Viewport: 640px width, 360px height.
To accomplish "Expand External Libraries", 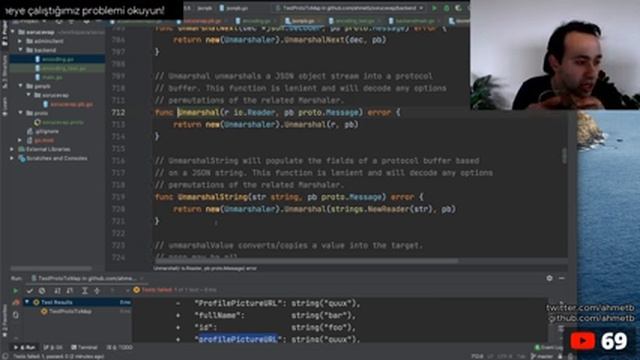I will (x=12, y=149).
